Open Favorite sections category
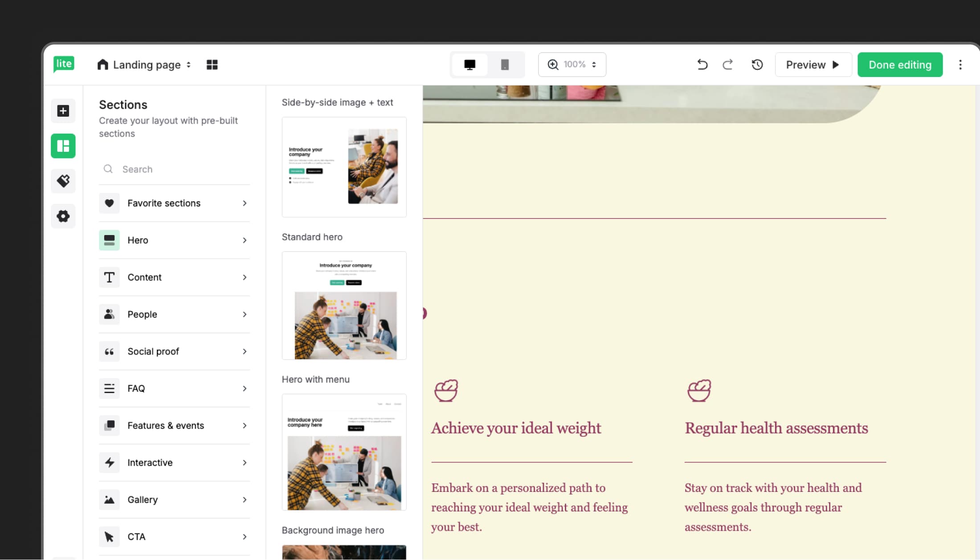 click(174, 203)
